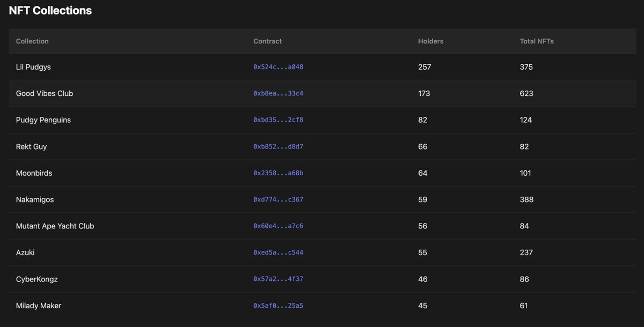Click the Total NFTs column header

pyautogui.click(x=537, y=41)
